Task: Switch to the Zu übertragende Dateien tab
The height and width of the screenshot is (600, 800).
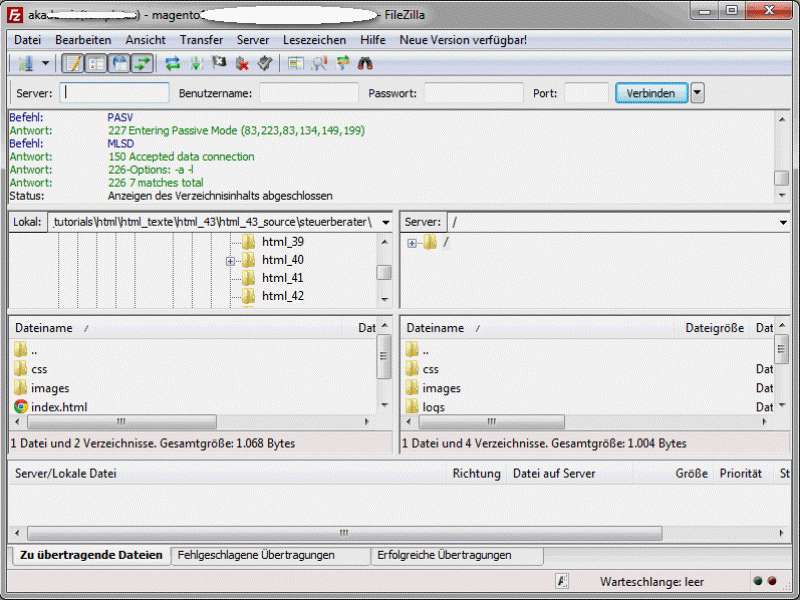Action: click(91, 555)
